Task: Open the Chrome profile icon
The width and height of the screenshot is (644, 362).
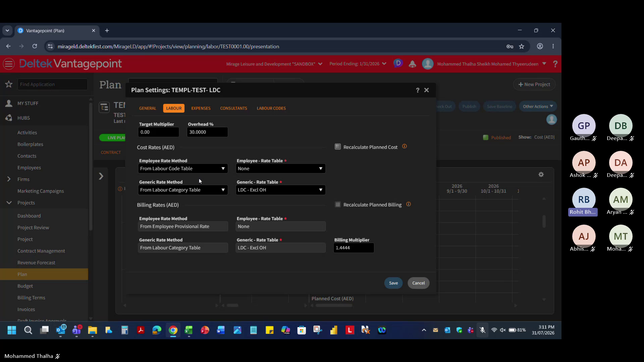Action: [x=540, y=47]
